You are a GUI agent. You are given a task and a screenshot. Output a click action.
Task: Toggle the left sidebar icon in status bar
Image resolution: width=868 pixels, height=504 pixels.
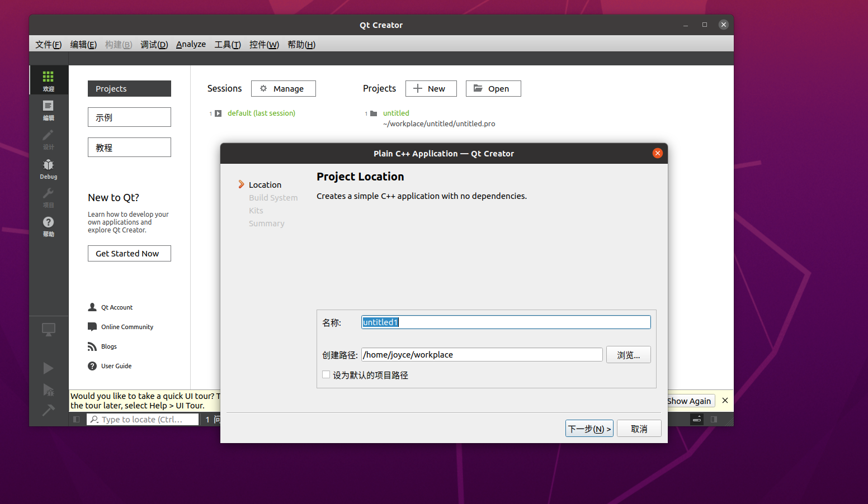pyautogui.click(x=77, y=419)
